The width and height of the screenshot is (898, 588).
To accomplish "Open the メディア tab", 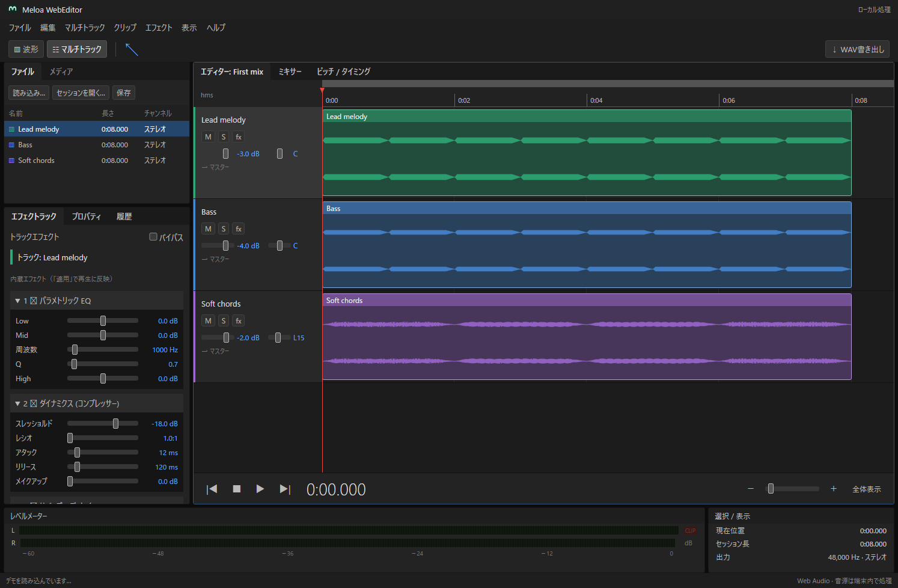I will (x=61, y=72).
